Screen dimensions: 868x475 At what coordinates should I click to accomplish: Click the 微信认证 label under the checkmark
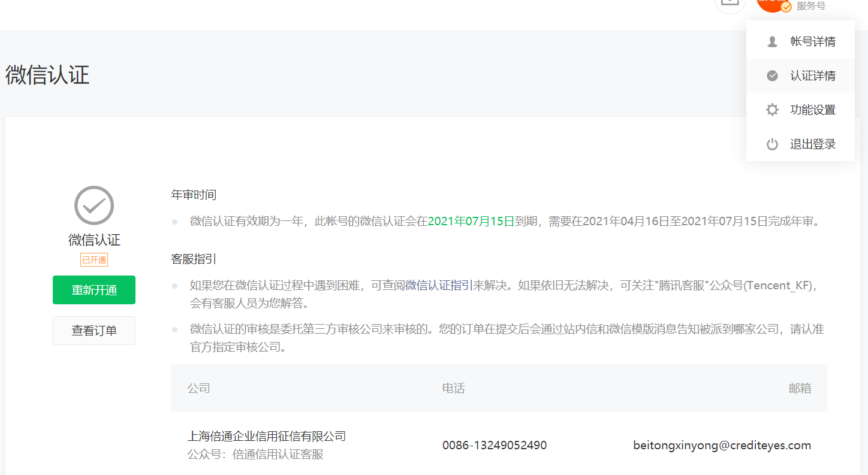[x=94, y=240]
